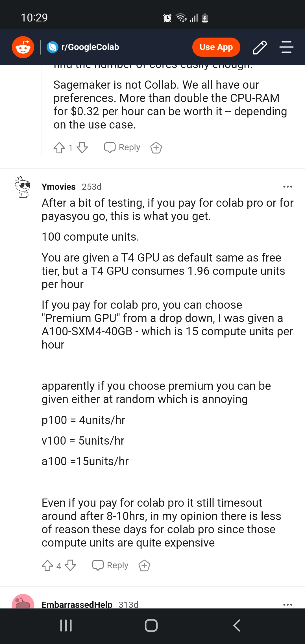Give an award on Ymovies' comment
The width and height of the screenshot is (305, 644).
(144, 565)
